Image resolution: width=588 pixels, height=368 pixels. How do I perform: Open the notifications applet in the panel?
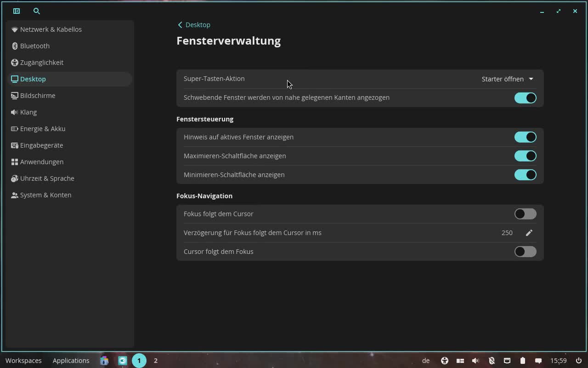coord(538,361)
